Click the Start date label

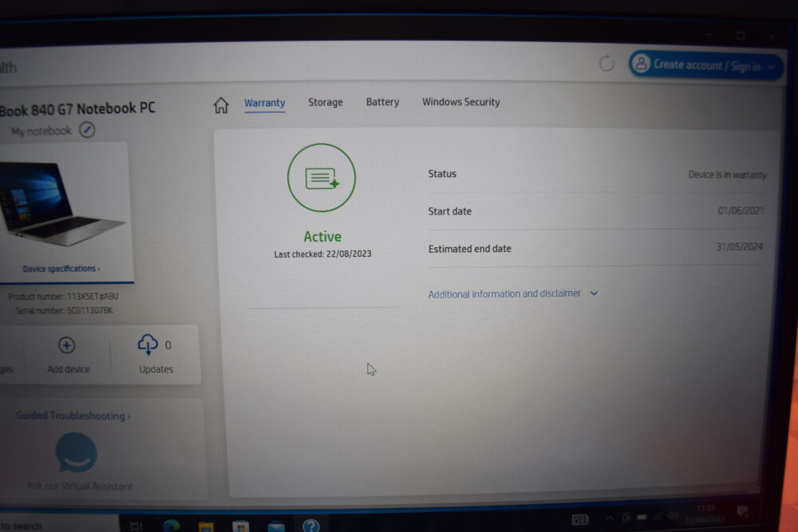pos(450,211)
